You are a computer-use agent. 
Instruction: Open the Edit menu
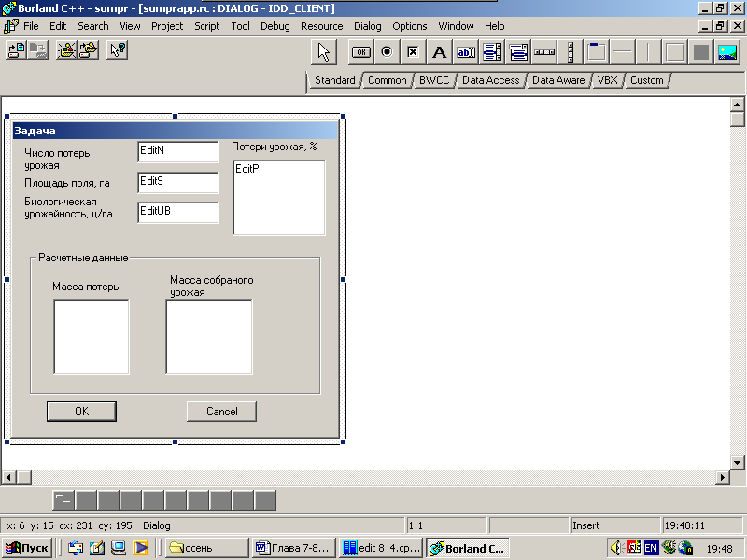pos(58,26)
